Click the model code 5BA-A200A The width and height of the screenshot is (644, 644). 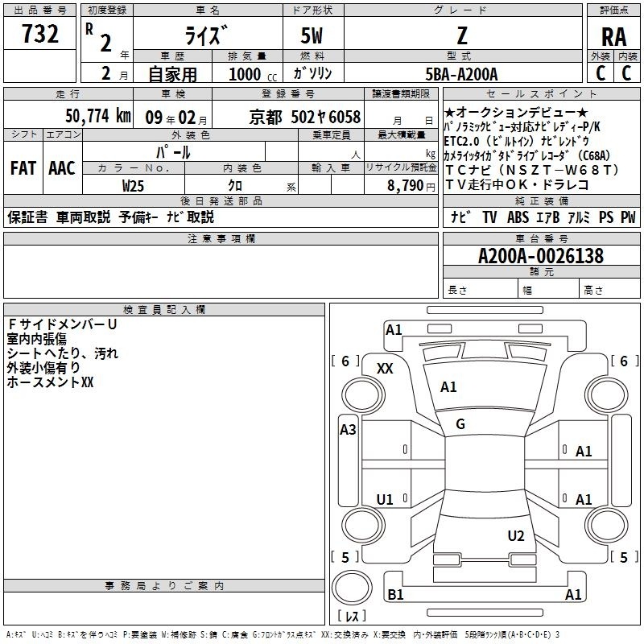click(x=461, y=74)
